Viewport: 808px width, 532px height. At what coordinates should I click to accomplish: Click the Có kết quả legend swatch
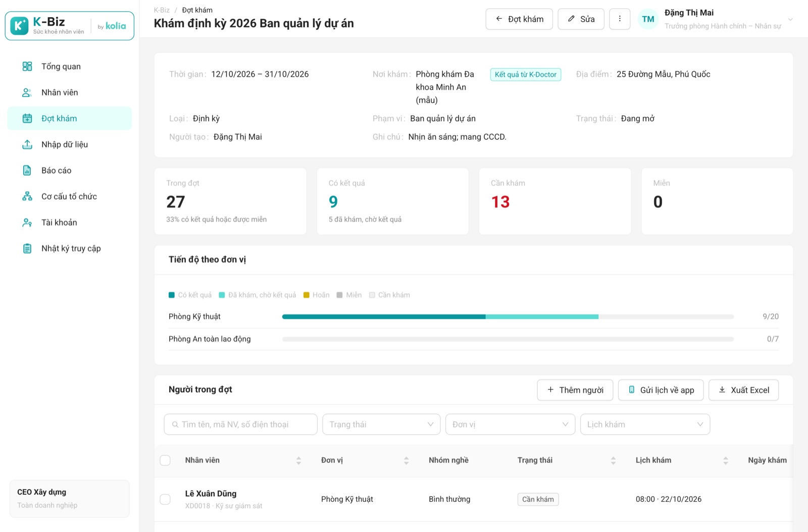point(172,295)
